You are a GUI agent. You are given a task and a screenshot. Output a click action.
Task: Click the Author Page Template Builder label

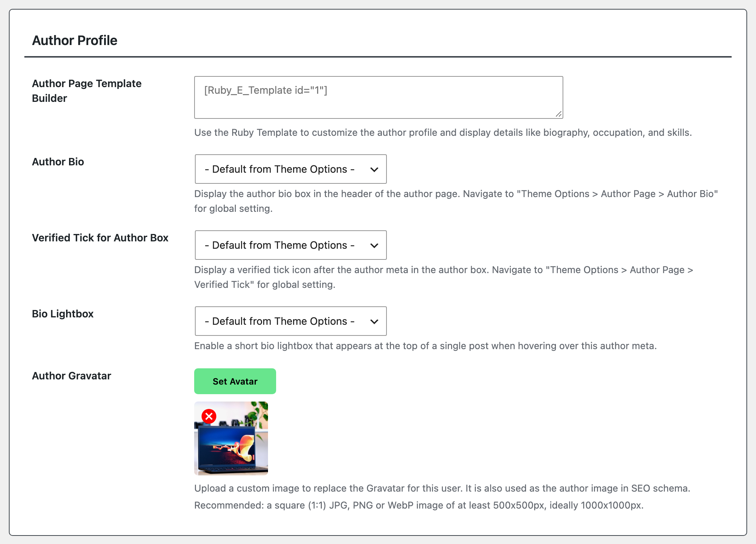point(87,91)
